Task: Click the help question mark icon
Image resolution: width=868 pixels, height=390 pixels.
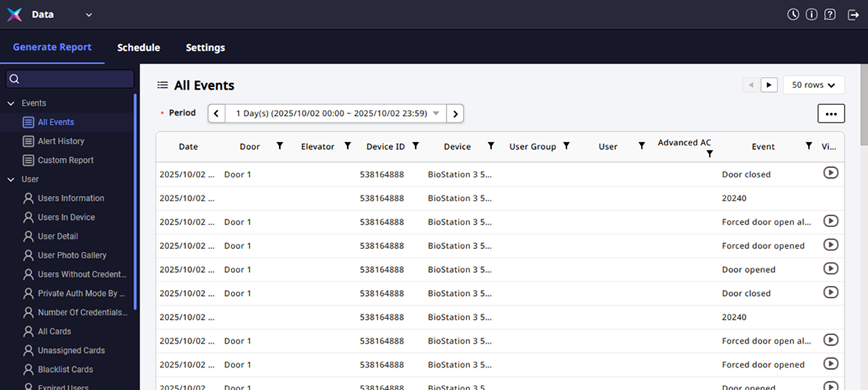Action: tap(830, 14)
